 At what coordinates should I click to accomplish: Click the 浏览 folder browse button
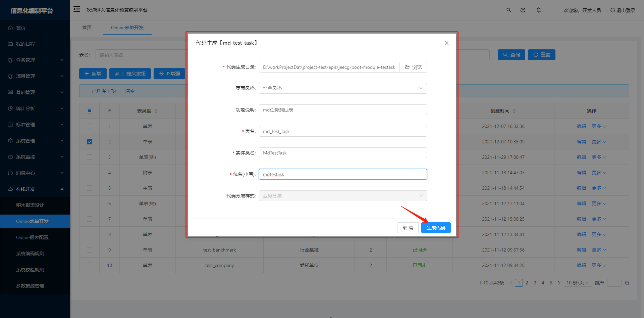point(413,67)
